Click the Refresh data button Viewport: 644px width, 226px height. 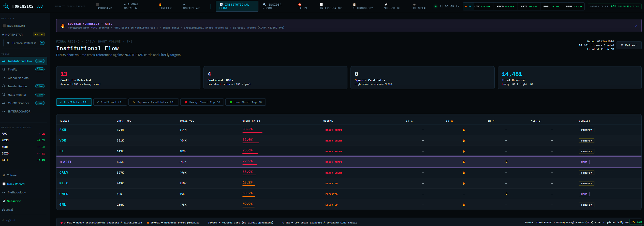(x=629, y=45)
